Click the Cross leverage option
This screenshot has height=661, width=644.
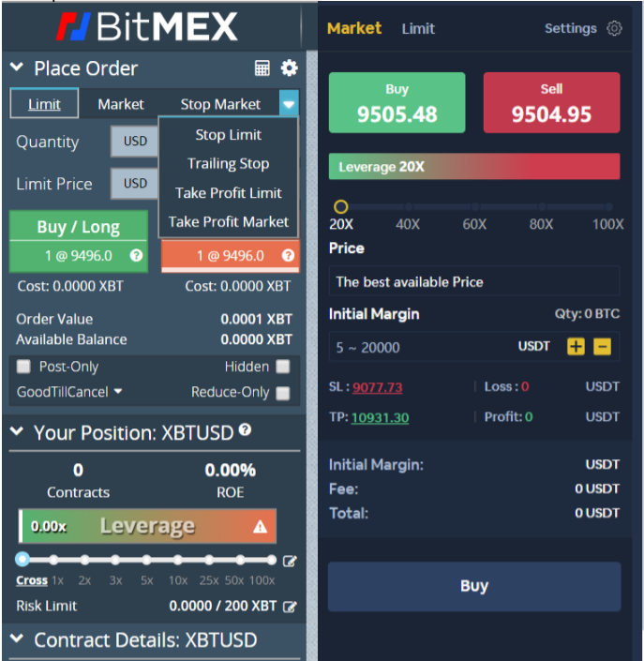click(x=32, y=580)
